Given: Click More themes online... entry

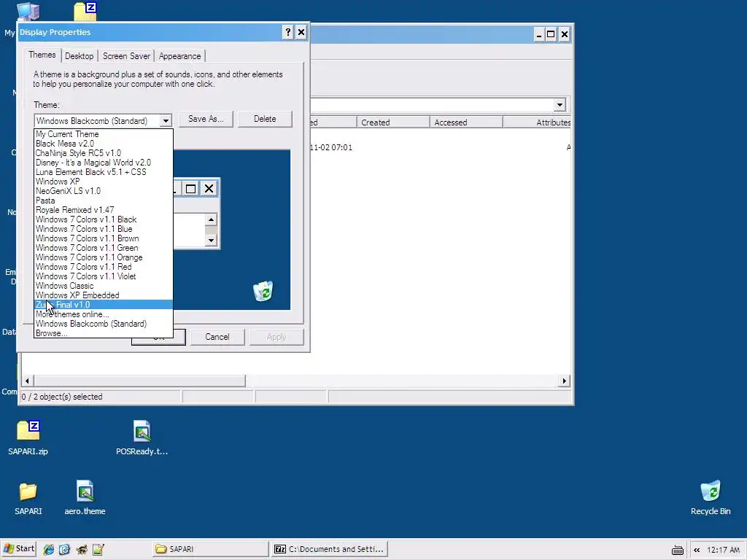Looking at the screenshot, I should 104,314.
